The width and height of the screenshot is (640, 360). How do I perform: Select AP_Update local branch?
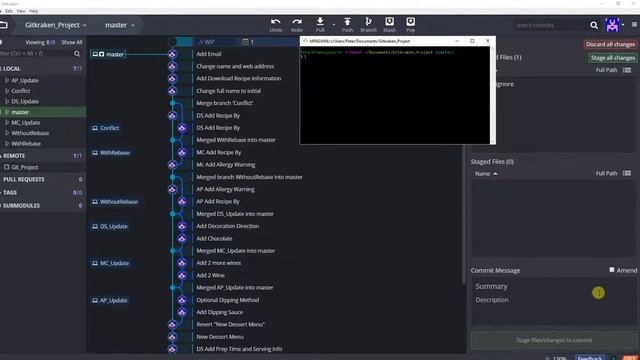click(x=25, y=80)
